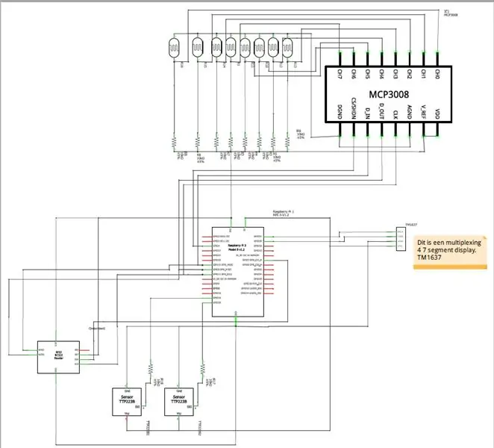The height and width of the screenshot is (448, 494).
Task: Select the right TTP223B sensor block
Action: pyautogui.click(x=179, y=402)
